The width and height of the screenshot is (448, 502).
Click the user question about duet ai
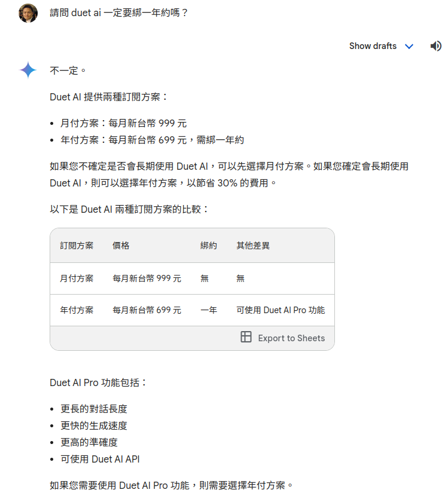click(x=118, y=13)
